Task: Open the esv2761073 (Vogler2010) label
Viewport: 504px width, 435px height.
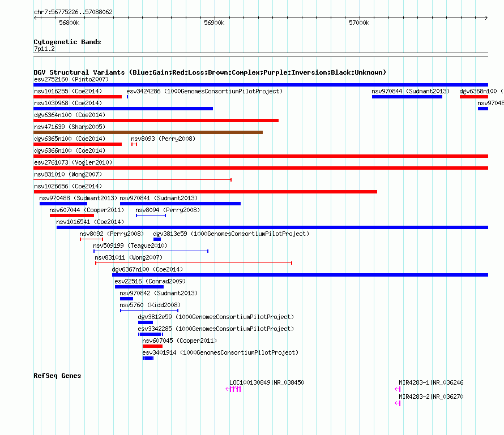Action: (73, 162)
